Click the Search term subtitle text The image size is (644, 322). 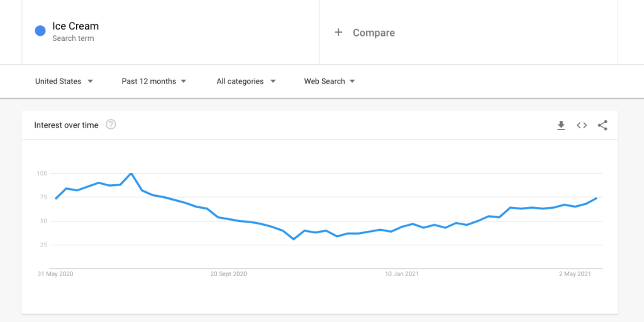click(x=73, y=38)
